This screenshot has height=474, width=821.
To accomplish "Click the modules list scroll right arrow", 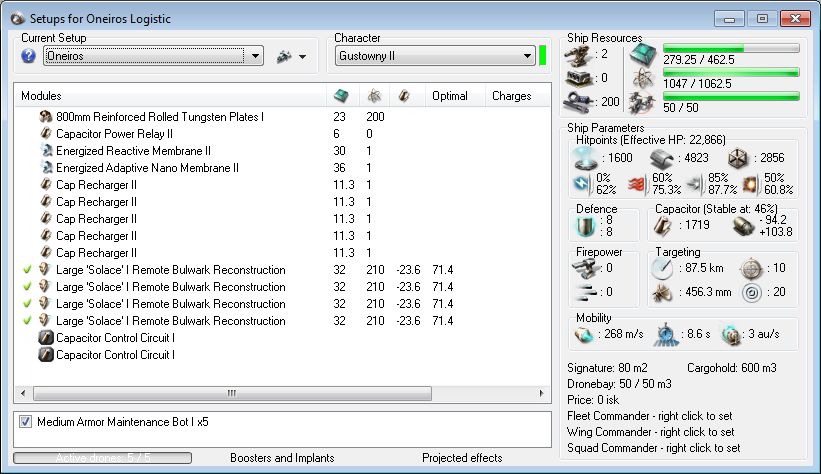I will pos(541,393).
